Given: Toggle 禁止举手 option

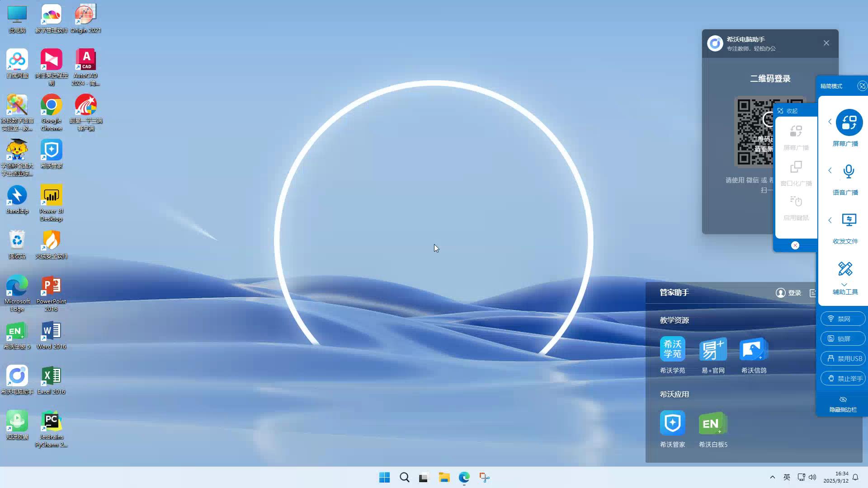Looking at the screenshot, I should tap(843, 379).
